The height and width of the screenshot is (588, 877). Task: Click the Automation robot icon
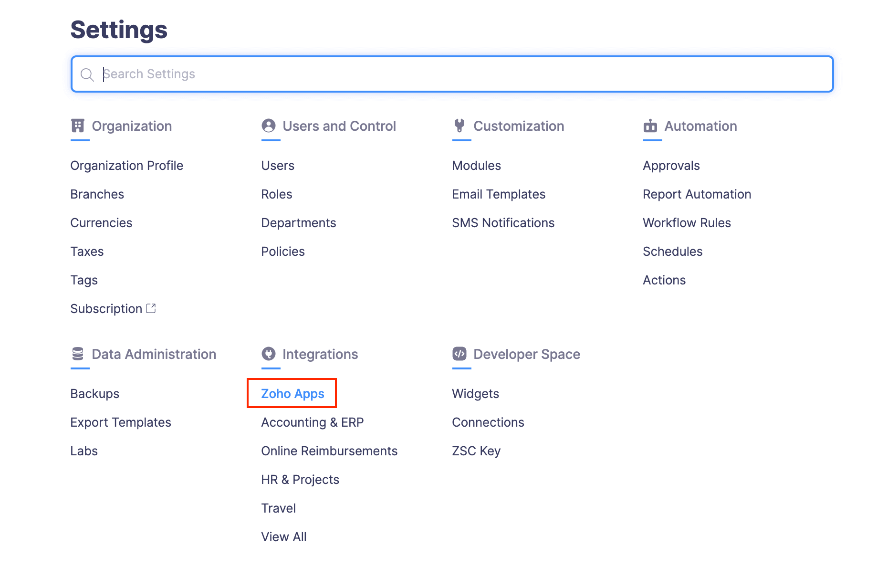coord(650,126)
